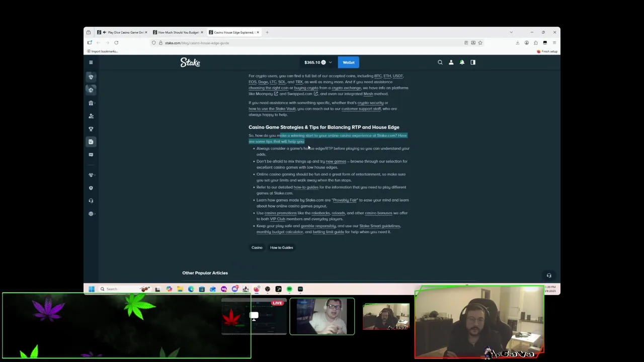Image resolution: width=644 pixels, height=362 pixels.
Task: Open the Provably Fair link
Action: 345,200
